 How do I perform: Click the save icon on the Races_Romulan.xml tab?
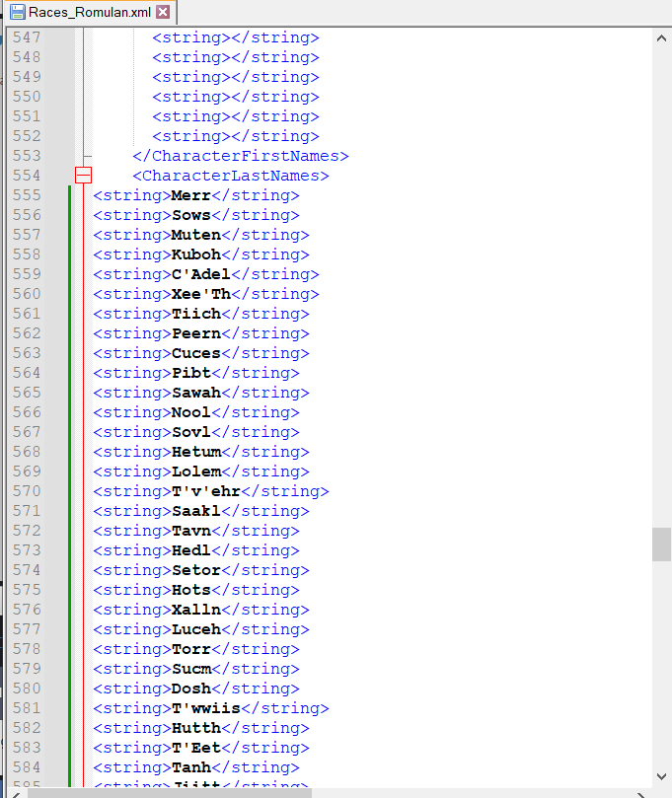[x=18, y=12]
